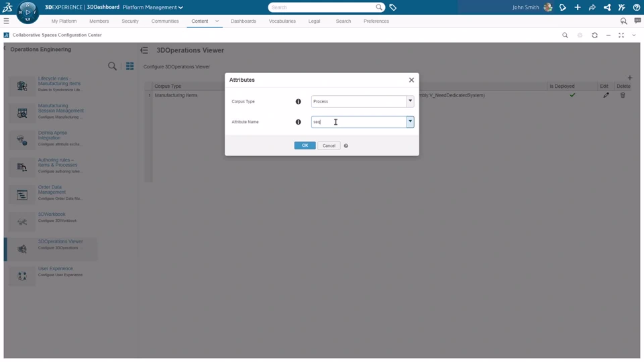This screenshot has width=644, height=362.
Task: Open the Corpus Type dropdown arrow
Action: pos(410,101)
